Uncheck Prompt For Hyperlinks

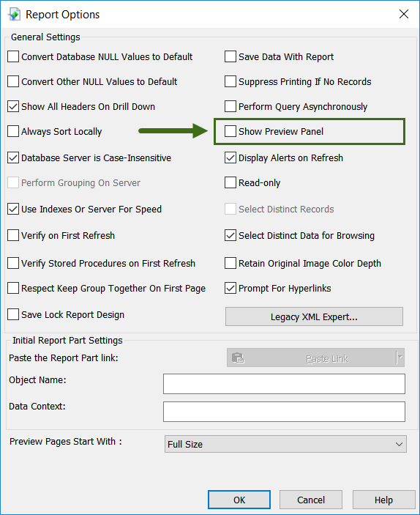coord(230,289)
